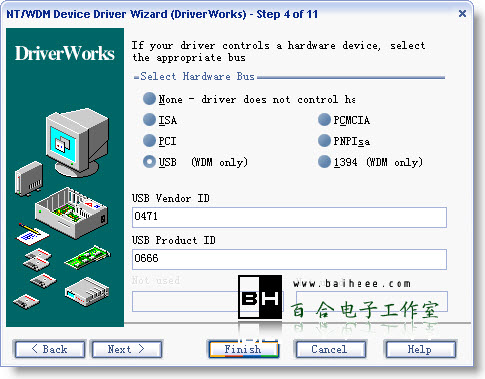This screenshot has height=379, width=485.
Task: Click the open computer chassis illustration
Action: (x=71, y=212)
